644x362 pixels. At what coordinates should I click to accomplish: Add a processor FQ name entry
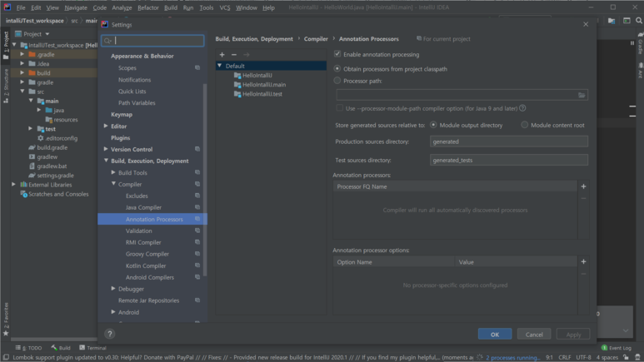click(x=583, y=186)
